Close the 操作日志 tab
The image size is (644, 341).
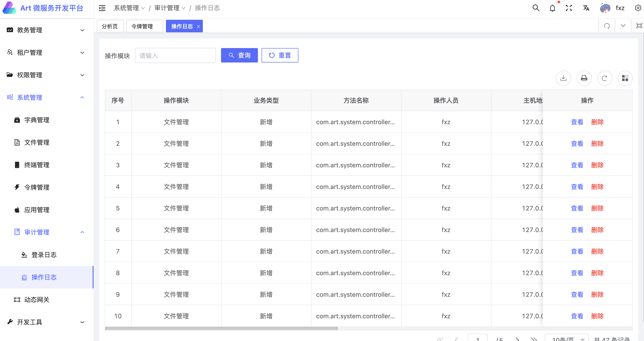pyautogui.click(x=198, y=27)
